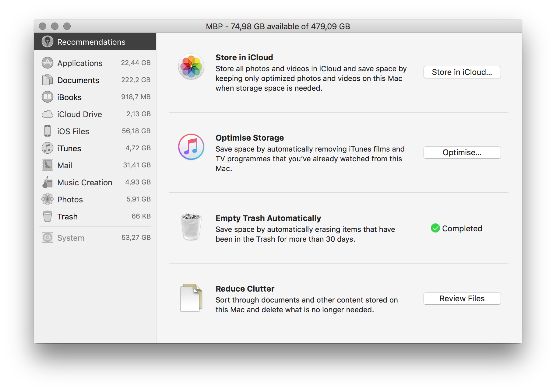556x392 pixels.
Task: Select the Mail sidebar label
Action: point(65,165)
